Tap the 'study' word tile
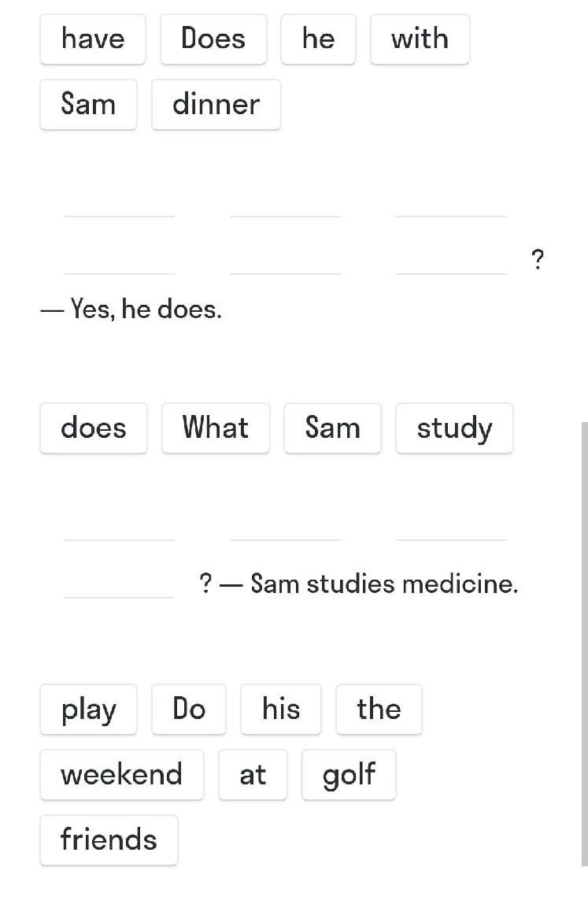 point(455,428)
